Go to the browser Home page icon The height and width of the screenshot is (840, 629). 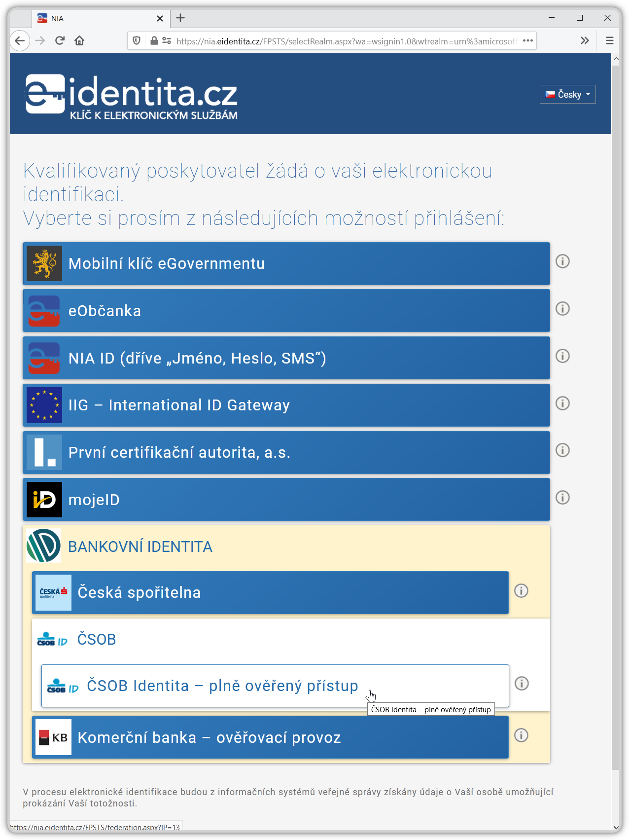79,40
